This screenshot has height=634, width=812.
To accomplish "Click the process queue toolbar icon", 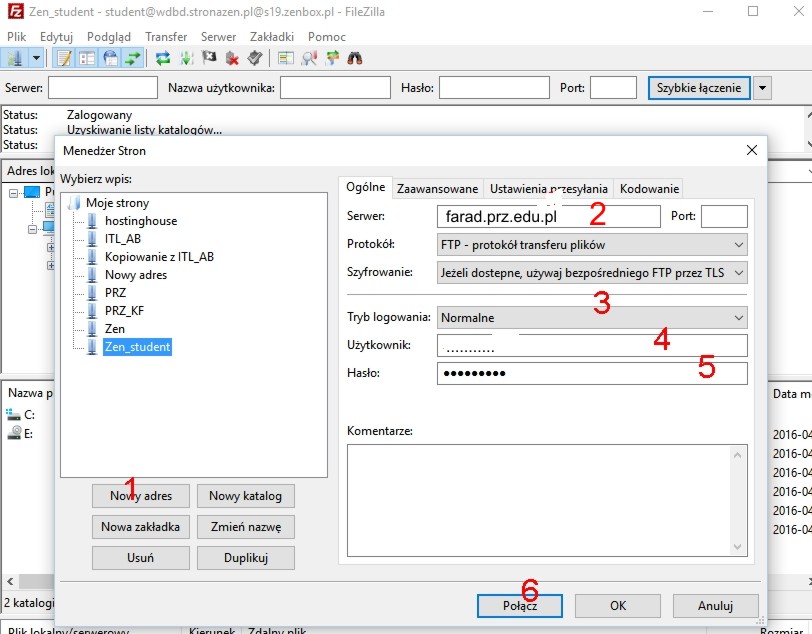I will [186, 58].
